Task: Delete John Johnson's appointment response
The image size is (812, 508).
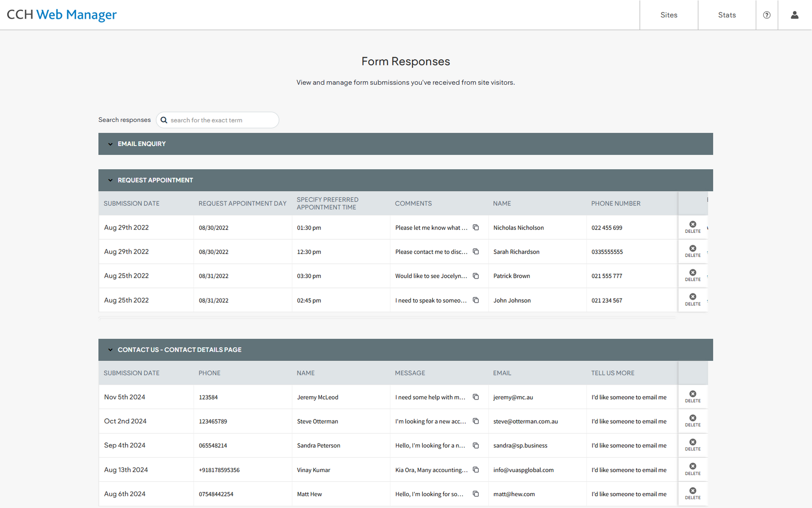Action: coord(693,300)
